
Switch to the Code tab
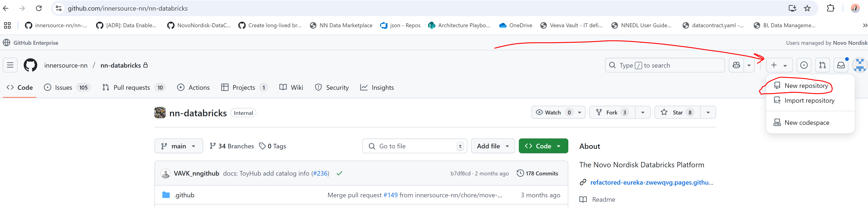click(x=20, y=87)
